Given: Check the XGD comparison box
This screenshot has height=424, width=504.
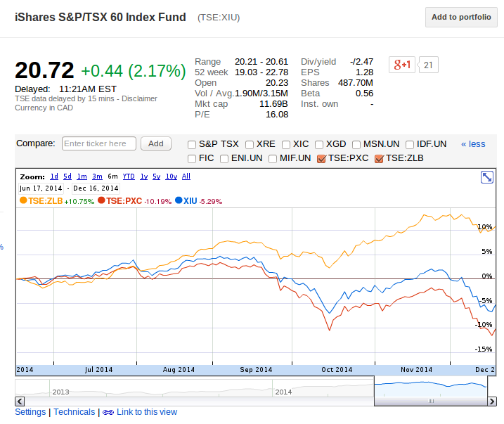Looking at the screenshot, I should [x=319, y=145].
